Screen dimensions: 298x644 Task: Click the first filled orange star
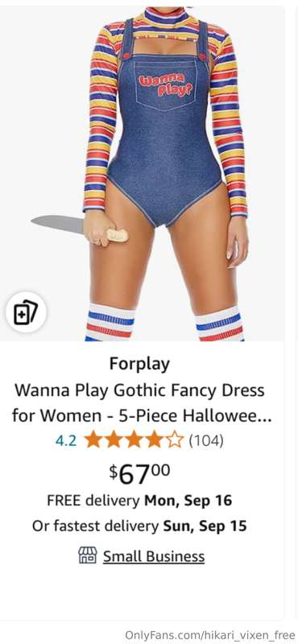pos(93,440)
